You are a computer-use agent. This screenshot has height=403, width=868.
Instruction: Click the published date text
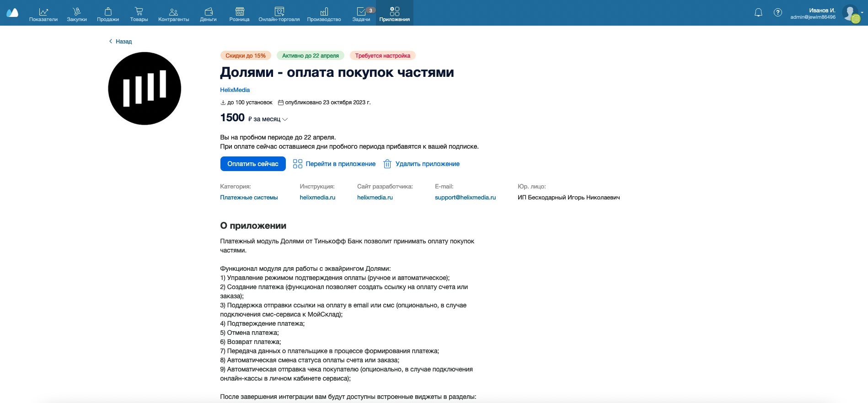(x=328, y=102)
